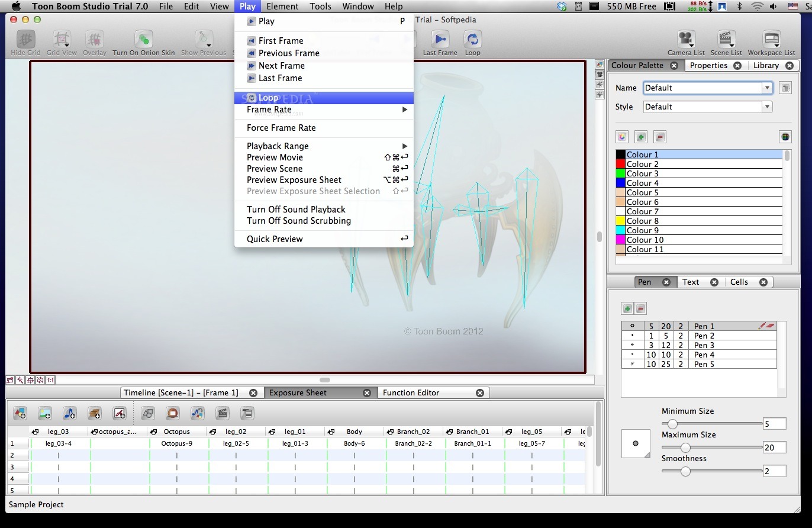Click the add drawing element icon in Exposure Sheet
This screenshot has width=812, height=528.
pyautogui.click(x=20, y=413)
